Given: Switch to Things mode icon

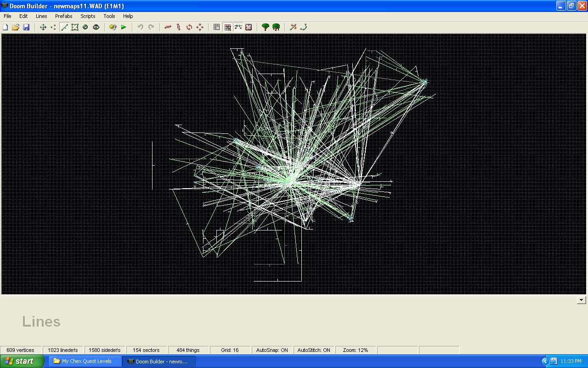Looking at the screenshot, I should coord(85,27).
